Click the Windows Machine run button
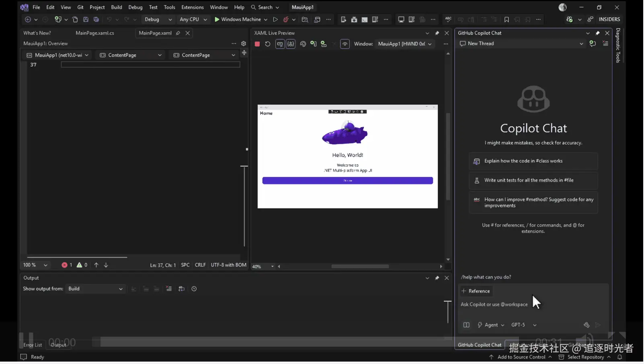 238,19
